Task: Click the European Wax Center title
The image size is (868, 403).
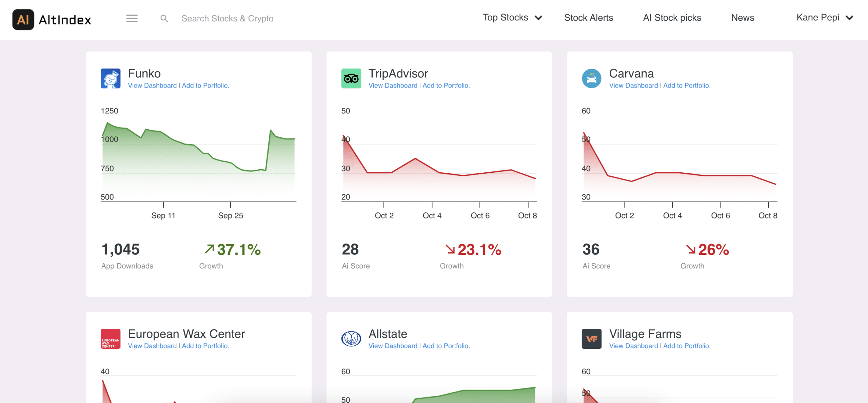Action: coord(186,334)
